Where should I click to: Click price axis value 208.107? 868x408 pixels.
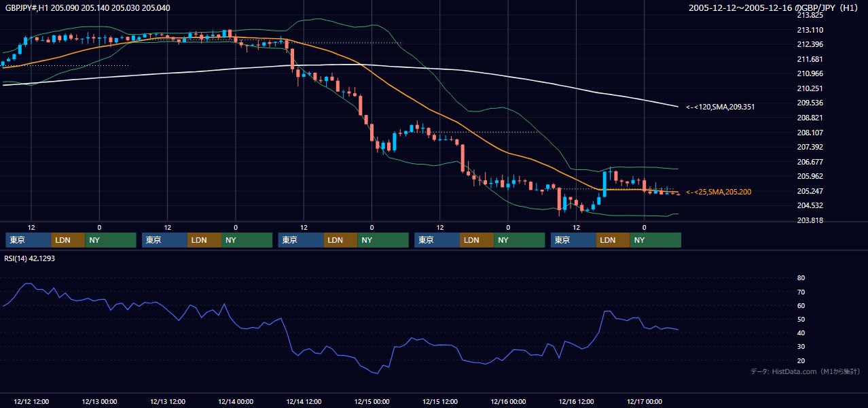point(810,133)
